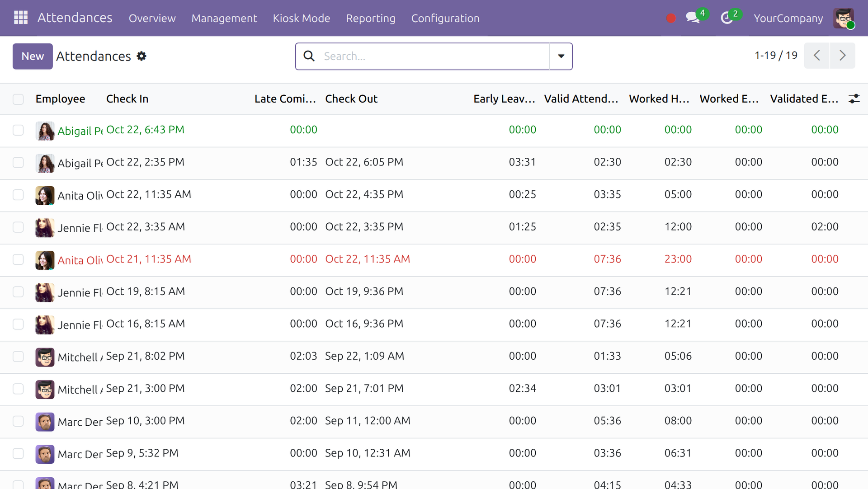This screenshot has width=868, height=489.
Task: Click the 1-19 / 19 pager counter
Action: coord(776,56)
